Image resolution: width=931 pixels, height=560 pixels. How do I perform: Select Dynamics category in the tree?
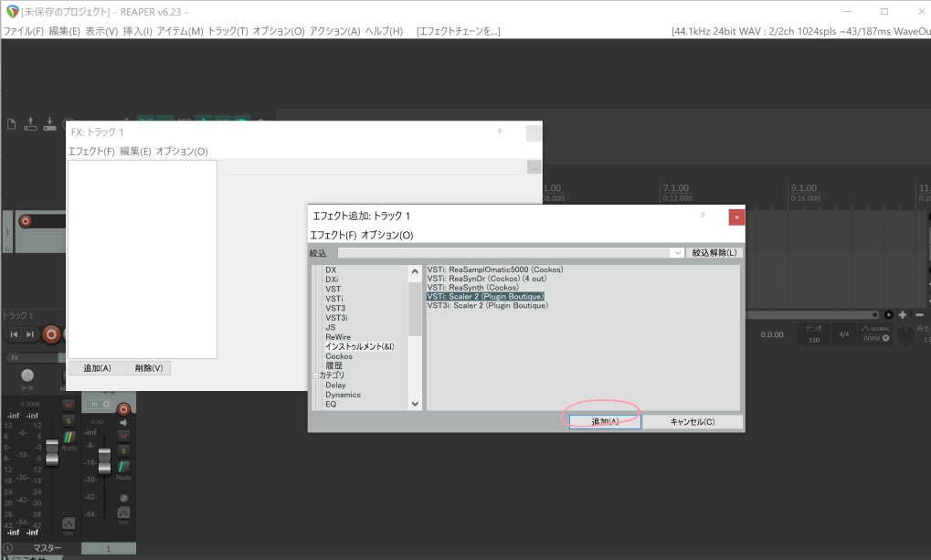click(x=343, y=395)
